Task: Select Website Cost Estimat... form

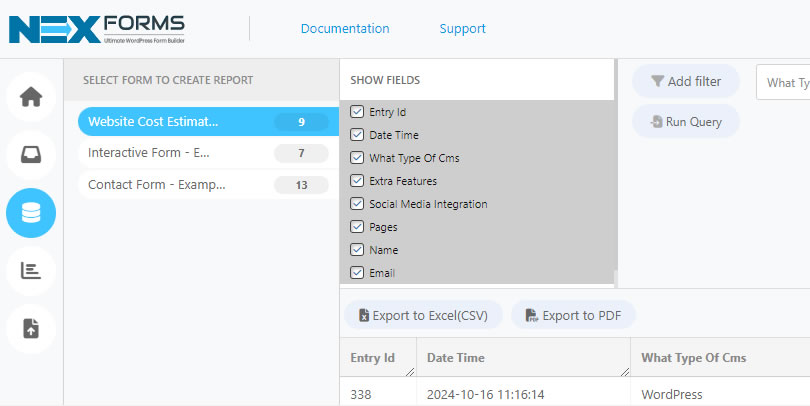Action: point(208,122)
